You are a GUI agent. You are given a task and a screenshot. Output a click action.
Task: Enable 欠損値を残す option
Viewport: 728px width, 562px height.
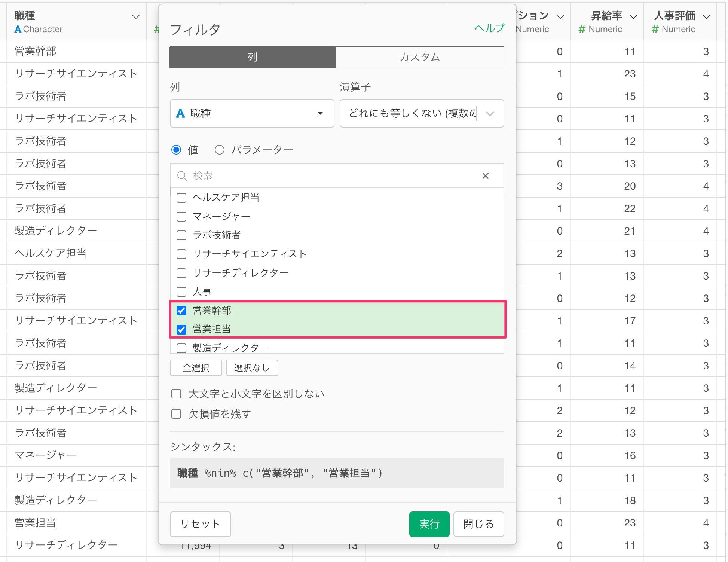click(176, 414)
